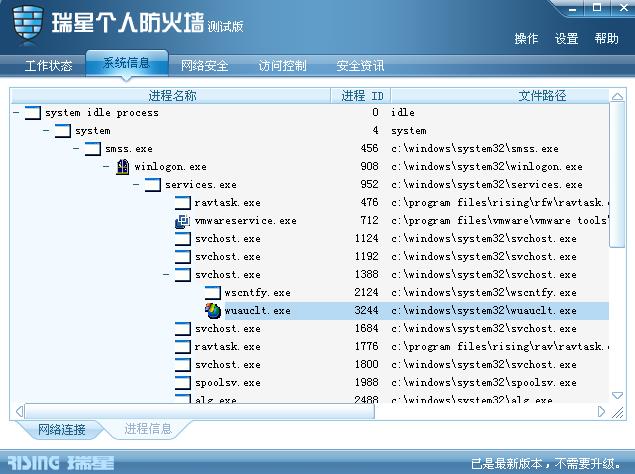Click the svchost.exe icon with PID 1124
The width and height of the screenshot is (635, 474).
click(x=183, y=239)
